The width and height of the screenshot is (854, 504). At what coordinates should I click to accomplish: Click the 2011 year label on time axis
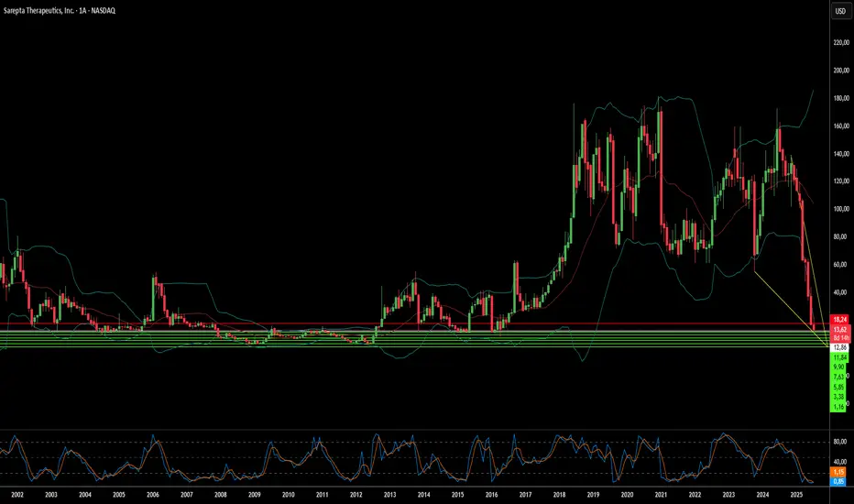pos(322,495)
